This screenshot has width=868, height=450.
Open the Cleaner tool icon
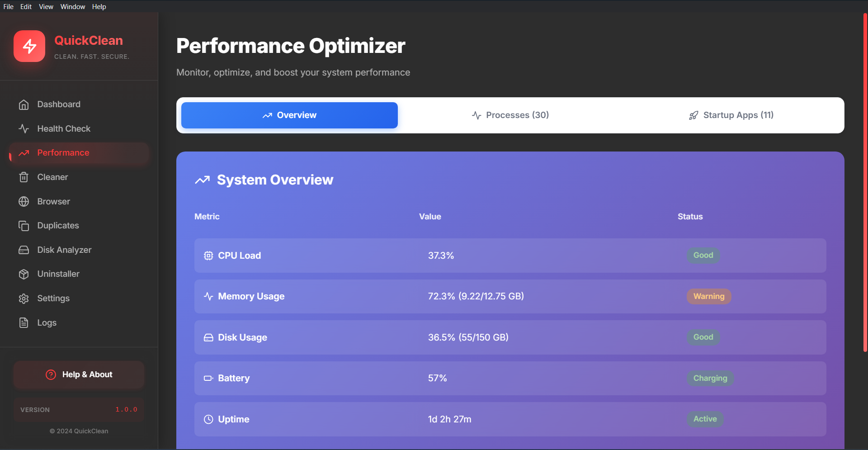[x=24, y=177]
